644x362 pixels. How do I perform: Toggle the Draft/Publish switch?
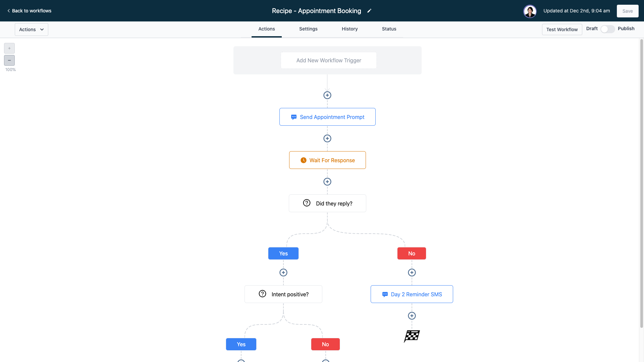[607, 29]
